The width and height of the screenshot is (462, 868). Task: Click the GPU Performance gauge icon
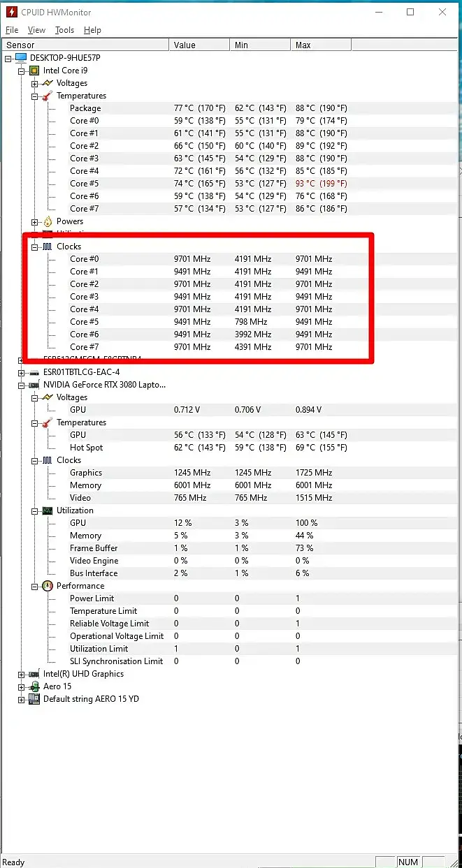(x=48, y=586)
